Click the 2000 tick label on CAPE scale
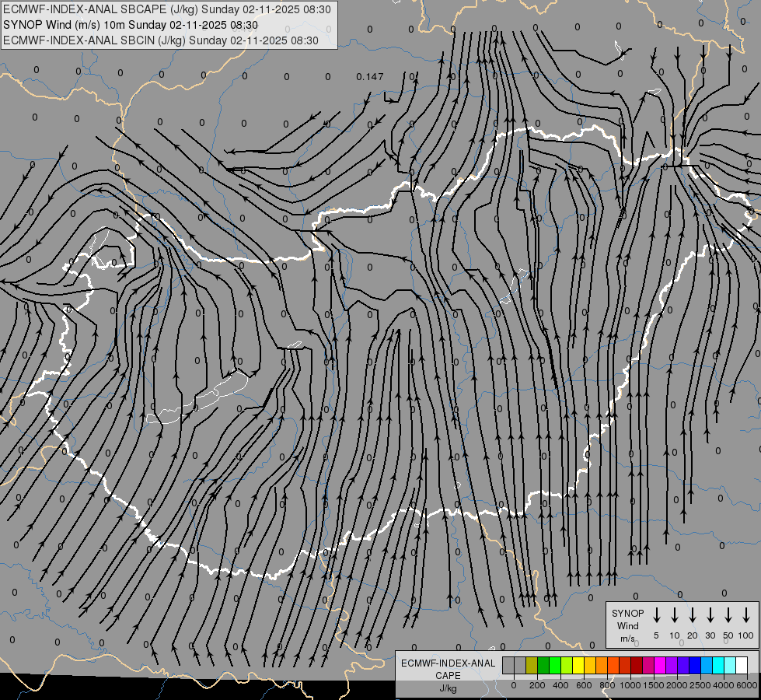 [677, 685]
